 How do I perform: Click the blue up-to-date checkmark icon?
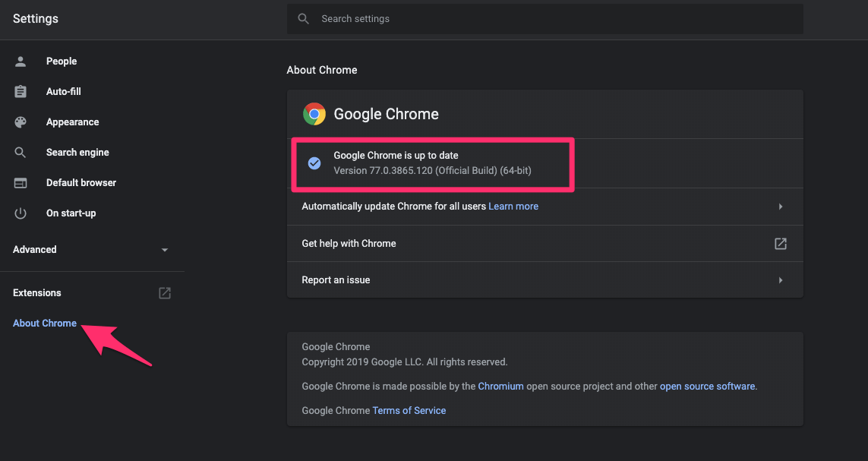(x=314, y=163)
